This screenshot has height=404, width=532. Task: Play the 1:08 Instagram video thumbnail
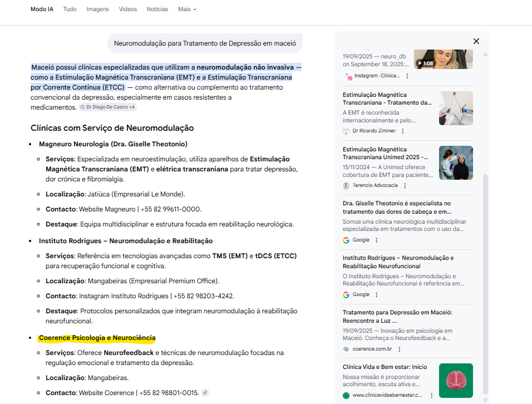(444, 59)
